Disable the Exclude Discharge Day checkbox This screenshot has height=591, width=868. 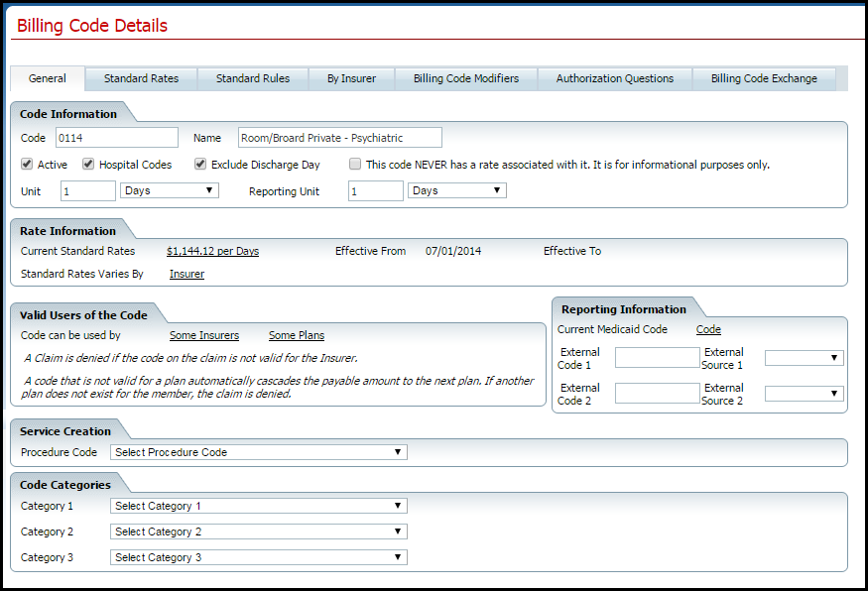[x=200, y=165]
